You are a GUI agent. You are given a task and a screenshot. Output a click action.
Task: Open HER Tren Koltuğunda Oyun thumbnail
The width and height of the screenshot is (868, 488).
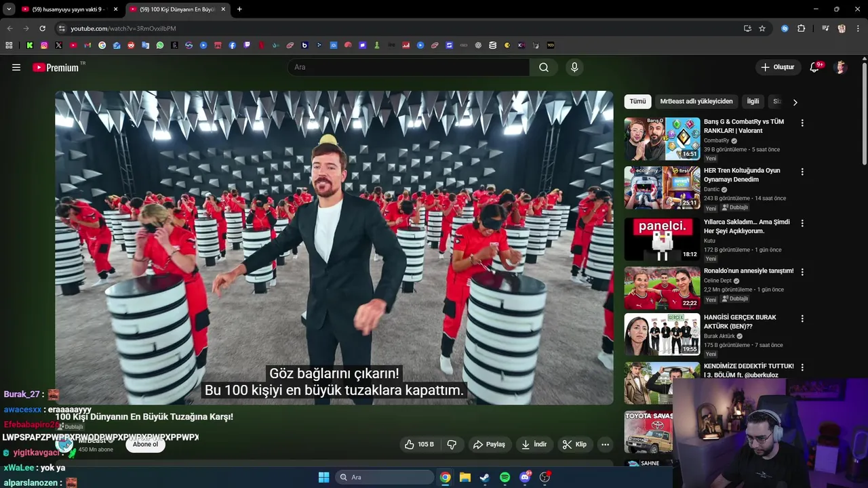(662, 188)
